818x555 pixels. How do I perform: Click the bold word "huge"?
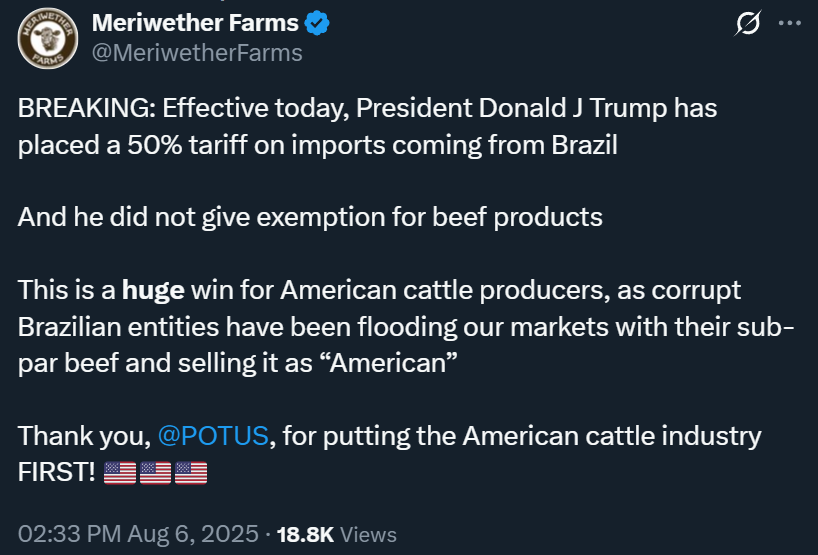pyautogui.click(x=153, y=291)
